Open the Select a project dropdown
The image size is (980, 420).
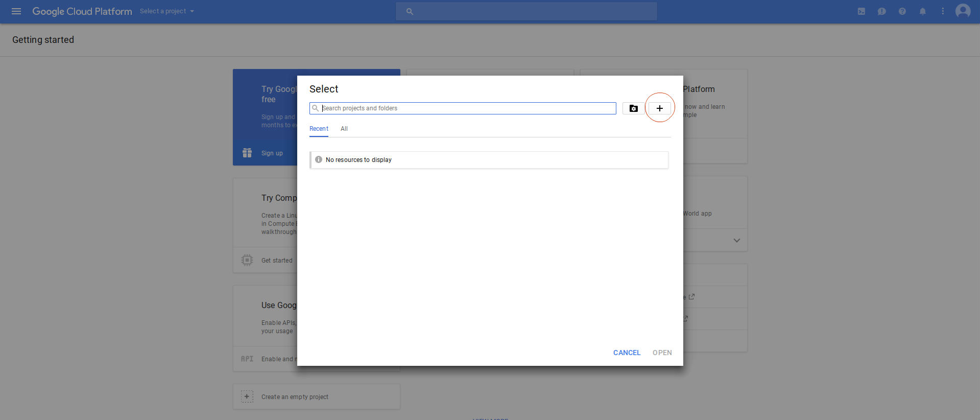tap(167, 11)
